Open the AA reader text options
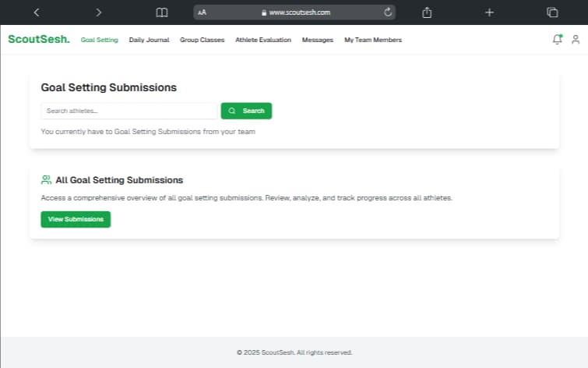Image resolution: width=588 pixels, height=368 pixels. (x=202, y=12)
